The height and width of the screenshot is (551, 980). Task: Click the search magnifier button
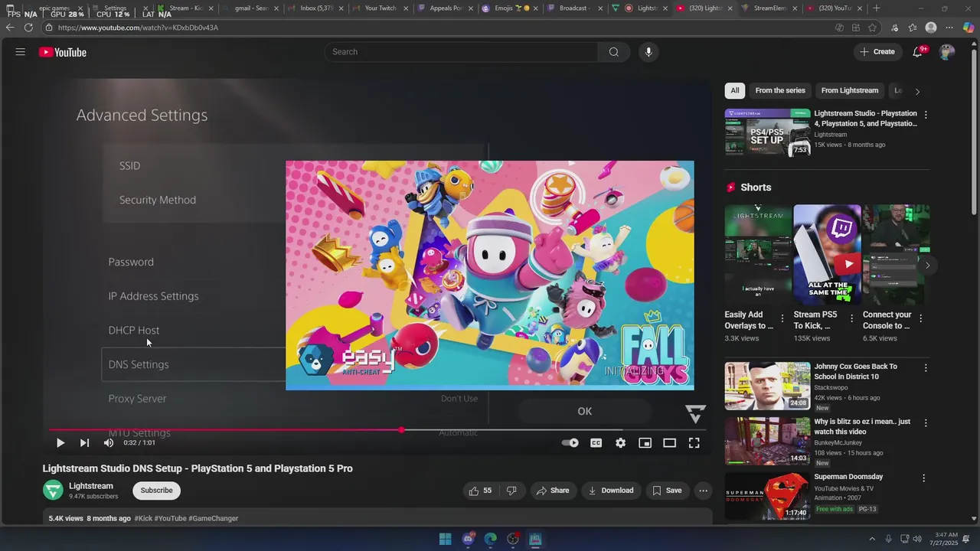(x=614, y=52)
